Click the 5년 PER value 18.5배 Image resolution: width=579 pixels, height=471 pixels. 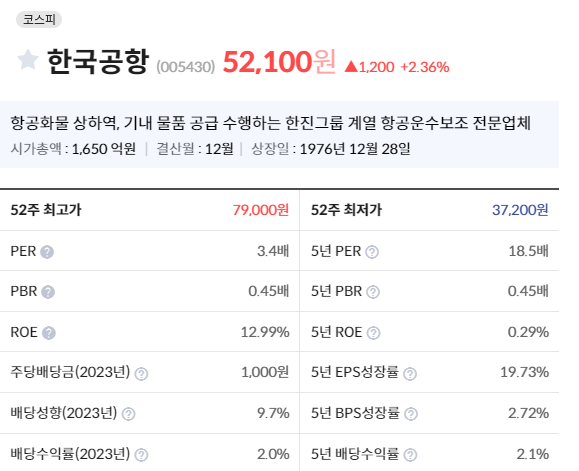click(x=529, y=251)
